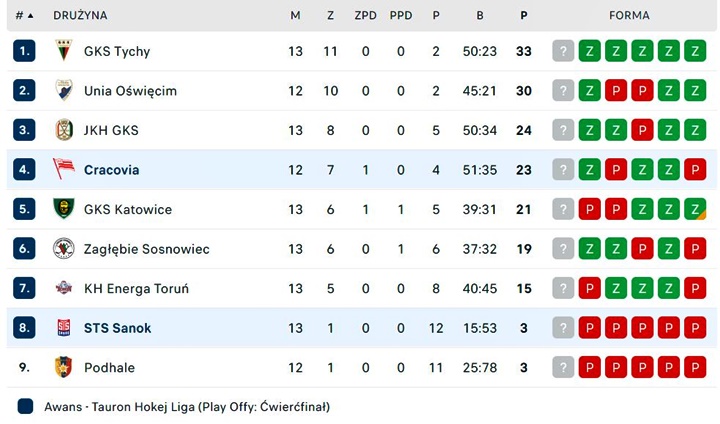Viewport: 720px width, 424px height.
Task: Click the gray question mark in Podhale's form
Action: (563, 367)
